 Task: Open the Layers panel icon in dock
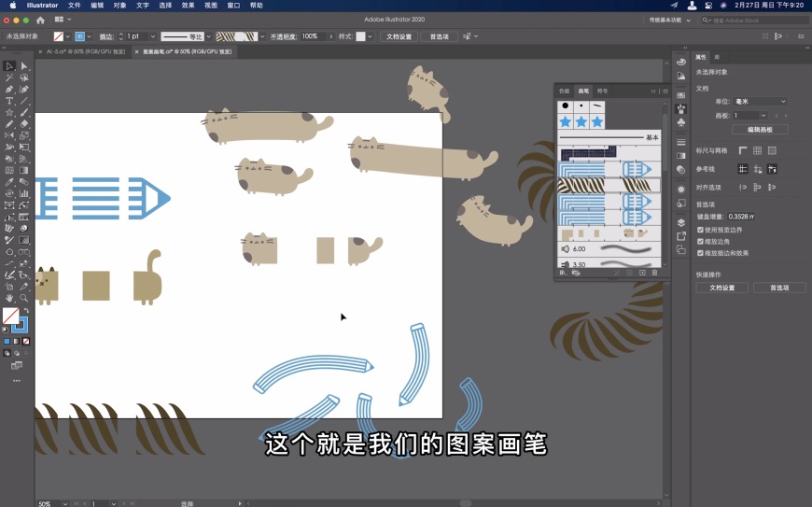click(681, 222)
